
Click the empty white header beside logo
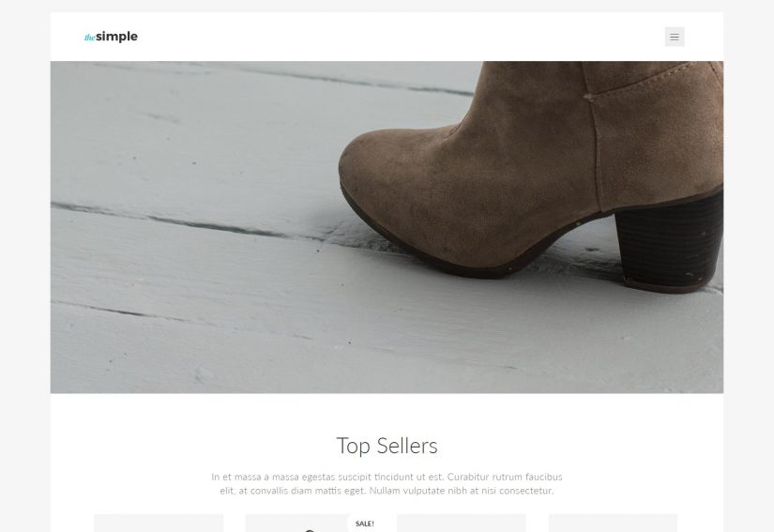[x=395, y=37]
